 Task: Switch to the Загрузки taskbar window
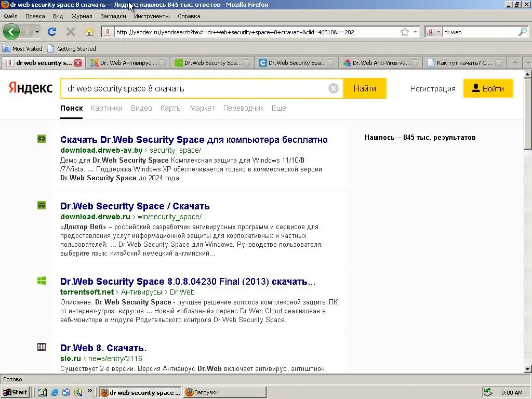point(224,393)
